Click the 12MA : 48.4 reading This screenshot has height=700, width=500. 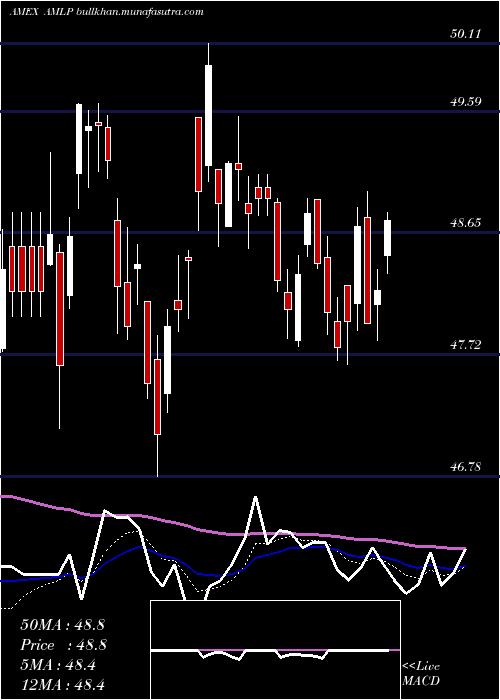click(x=62, y=684)
